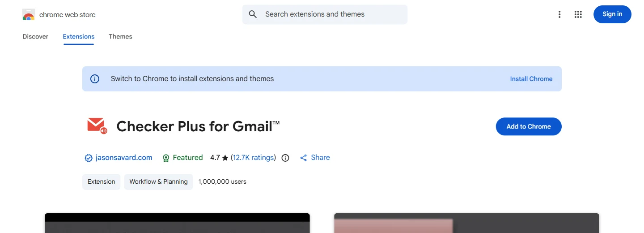
Task: Open the 12.7K ratings link
Action: (253, 158)
